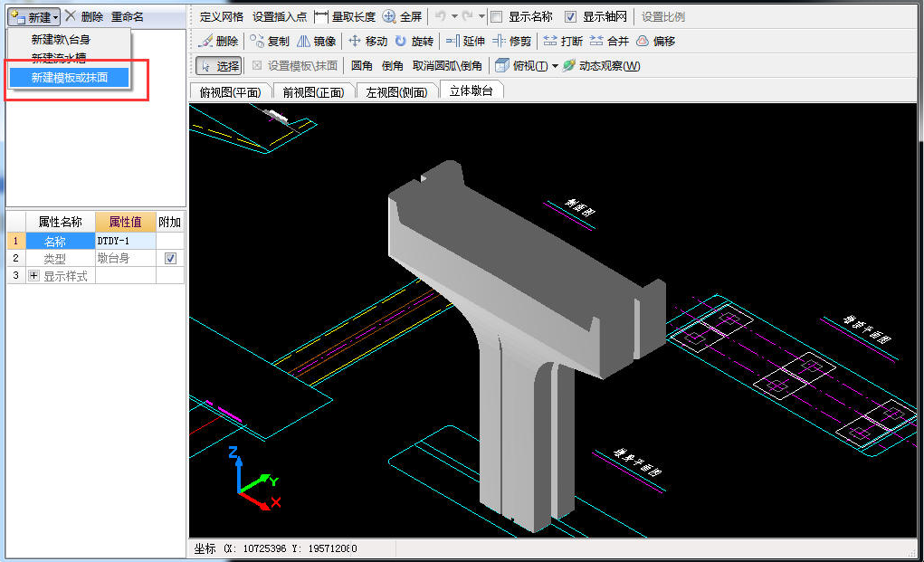Expand the 显示样式 property row
The height and width of the screenshot is (562, 924).
click(x=34, y=276)
